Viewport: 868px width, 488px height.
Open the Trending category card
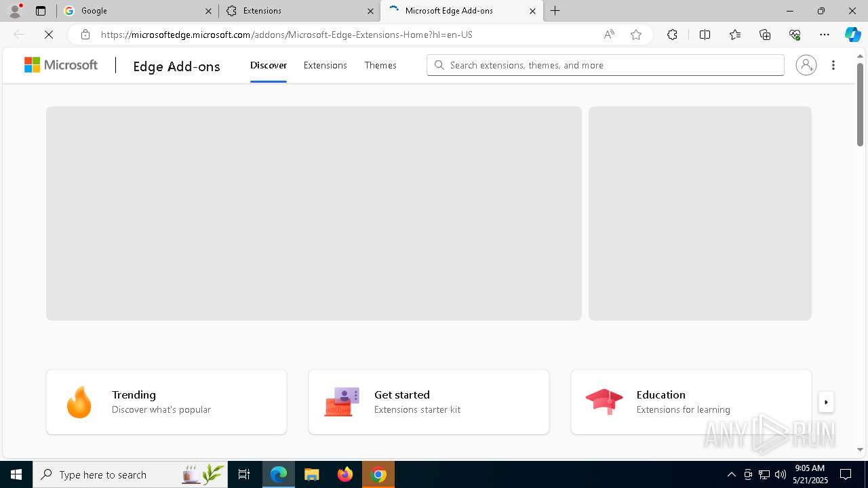(x=166, y=402)
